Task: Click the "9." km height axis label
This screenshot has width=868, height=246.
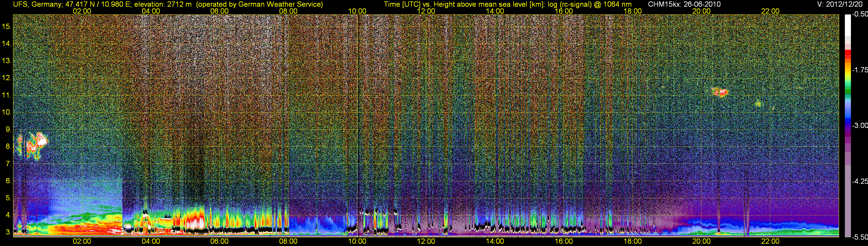Action: click(8, 129)
